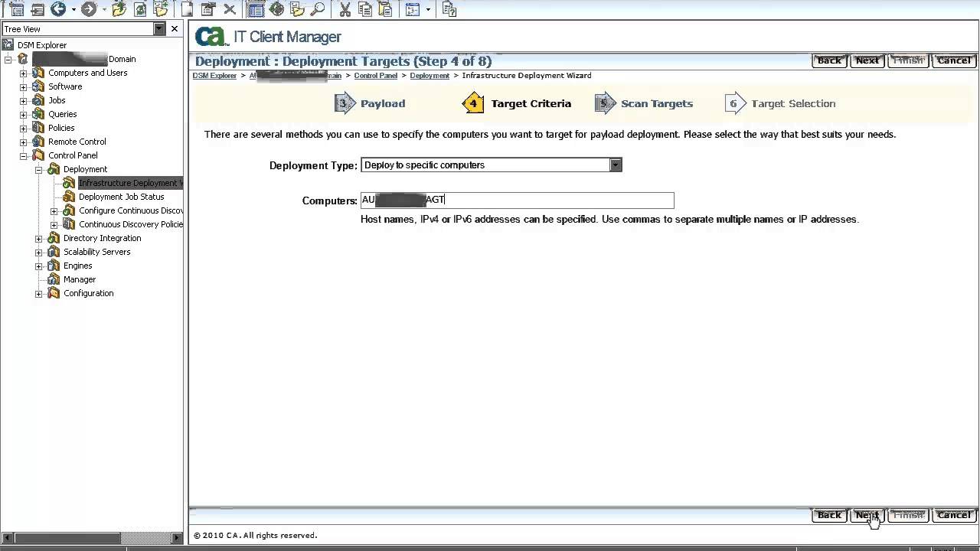Click the bottom Next button
Image resolution: width=980 pixels, height=551 pixels.
click(867, 515)
